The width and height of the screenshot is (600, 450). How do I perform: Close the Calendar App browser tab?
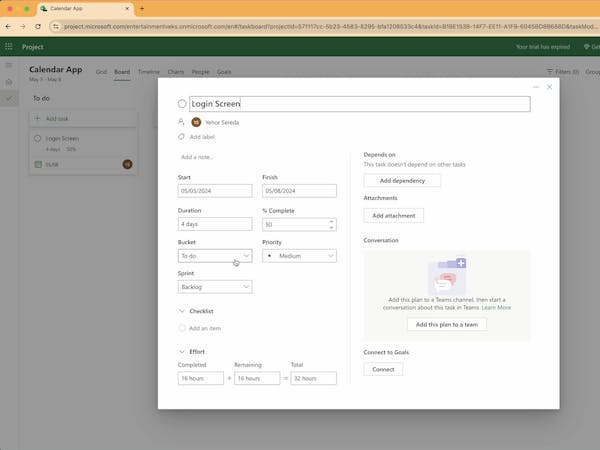pos(127,8)
